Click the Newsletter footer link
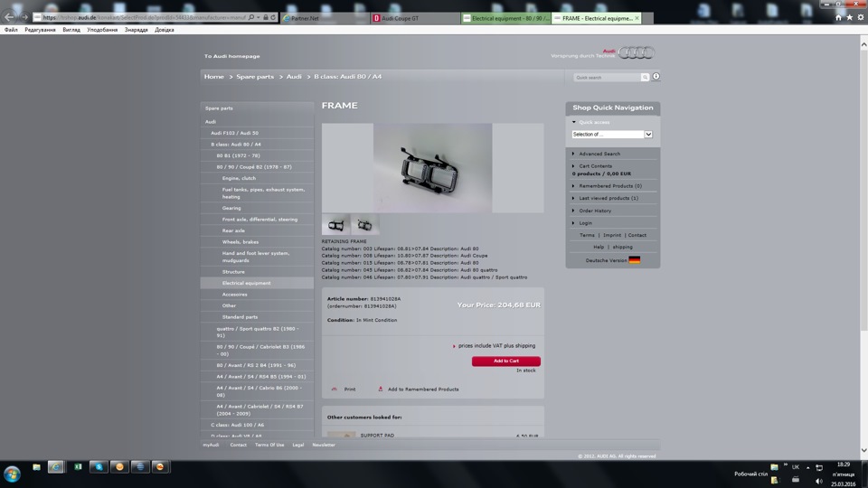 324,445
